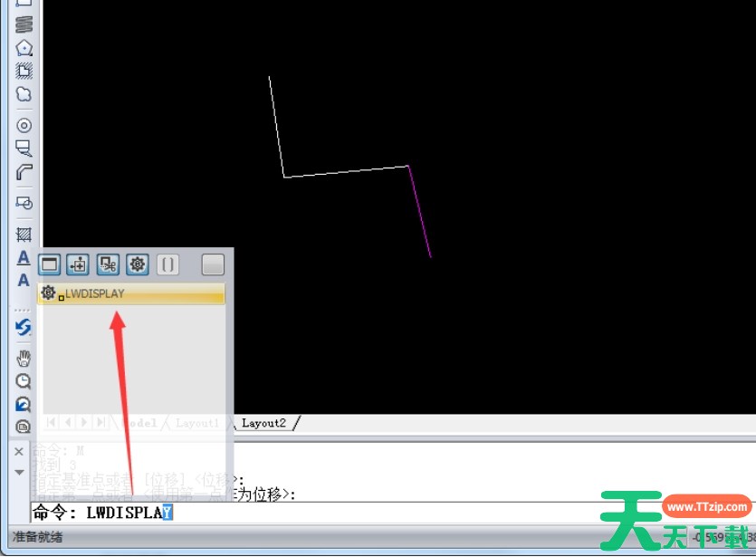Viewport: 756px width, 557px height.
Task: Switch to the Layout2 tab
Action: pos(263,423)
